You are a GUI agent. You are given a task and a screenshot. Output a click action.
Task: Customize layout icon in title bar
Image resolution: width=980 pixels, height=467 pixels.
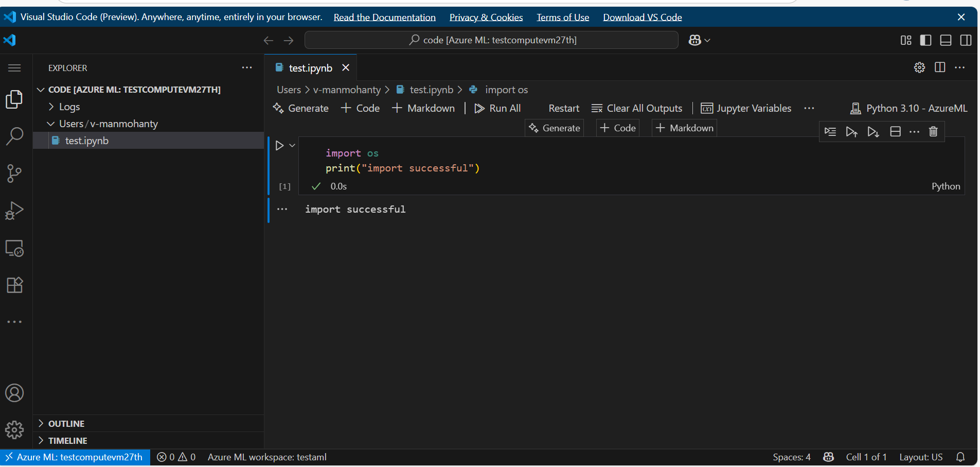tap(906, 40)
